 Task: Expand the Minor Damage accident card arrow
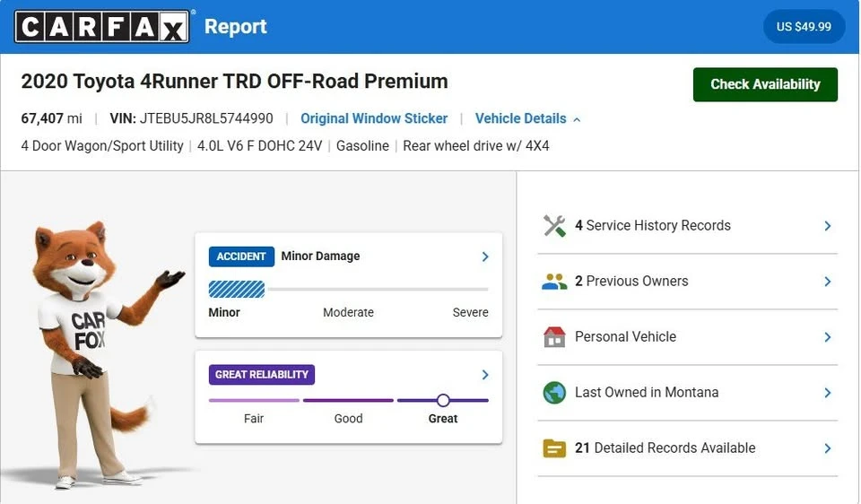point(485,256)
